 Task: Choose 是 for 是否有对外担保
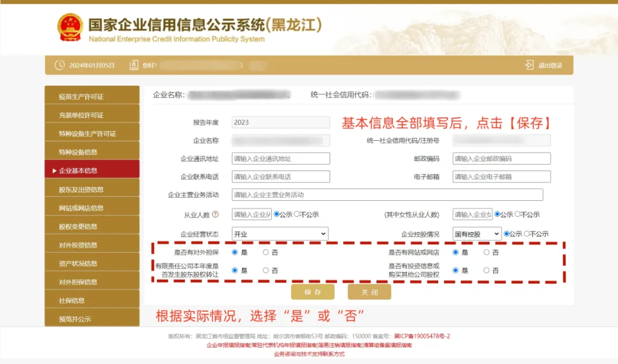[x=235, y=252]
